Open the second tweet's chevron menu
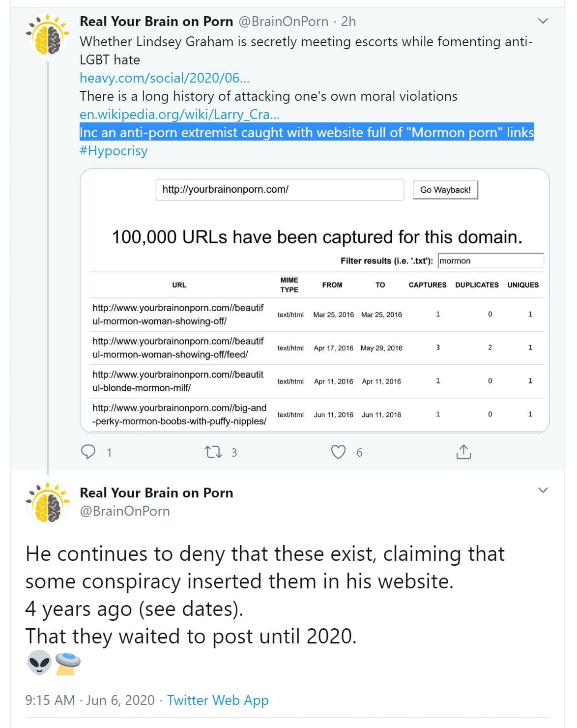This screenshot has width=577, height=728. click(543, 490)
